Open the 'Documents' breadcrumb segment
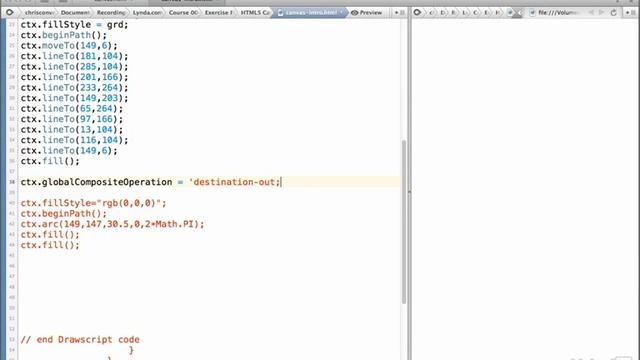The width and height of the screenshot is (640, 360). pos(75,13)
